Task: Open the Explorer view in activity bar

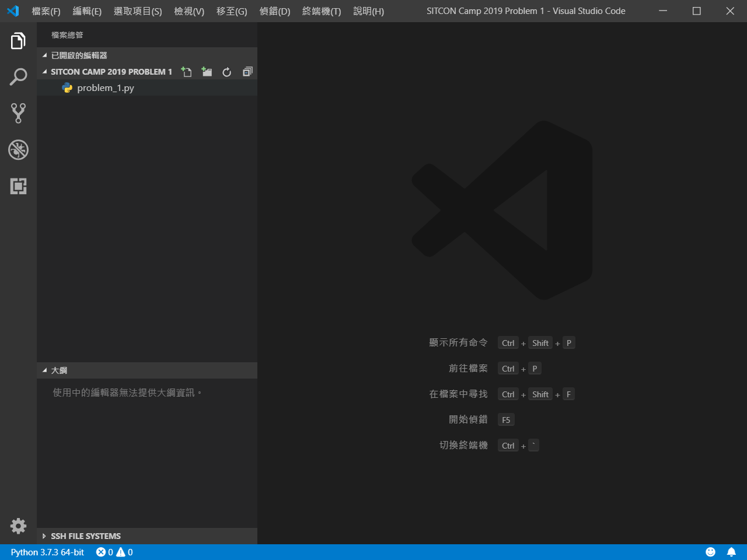Action: point(18,41)
